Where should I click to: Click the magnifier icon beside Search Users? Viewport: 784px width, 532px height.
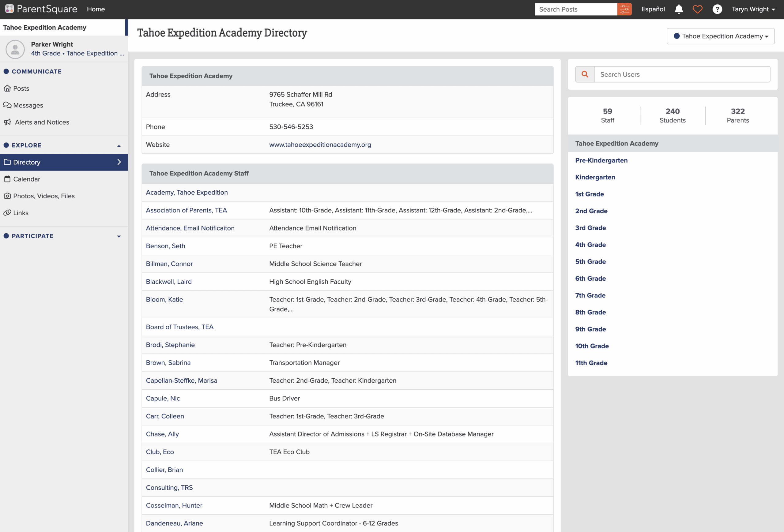(585, 74)
